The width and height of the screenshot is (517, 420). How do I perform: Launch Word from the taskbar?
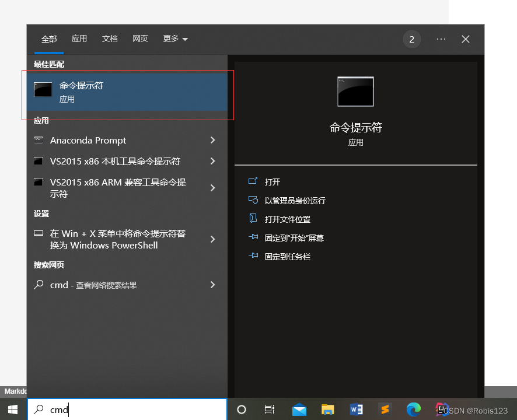point(357,409)
